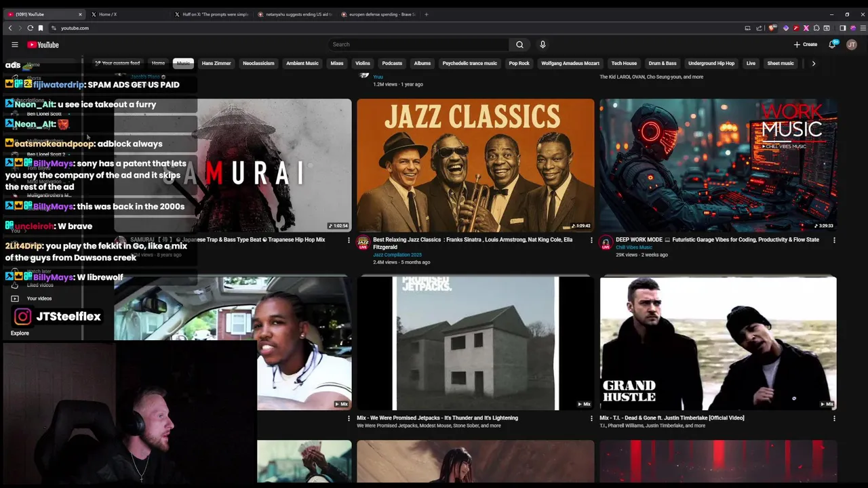Select the Ambient Music chip

coord(302,63)
